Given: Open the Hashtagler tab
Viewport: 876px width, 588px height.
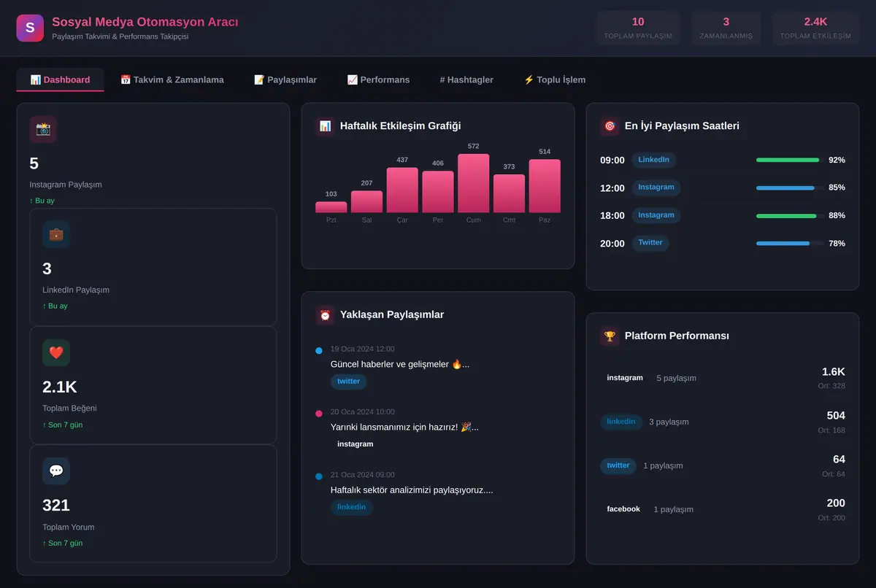Looking at the screenshot, I should (466, 80).
